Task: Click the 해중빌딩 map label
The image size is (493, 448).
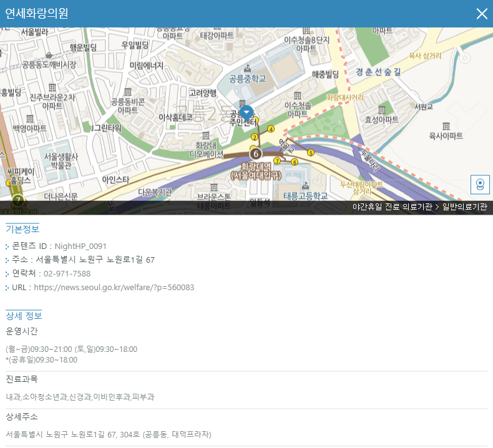Action: click(325, 74)
